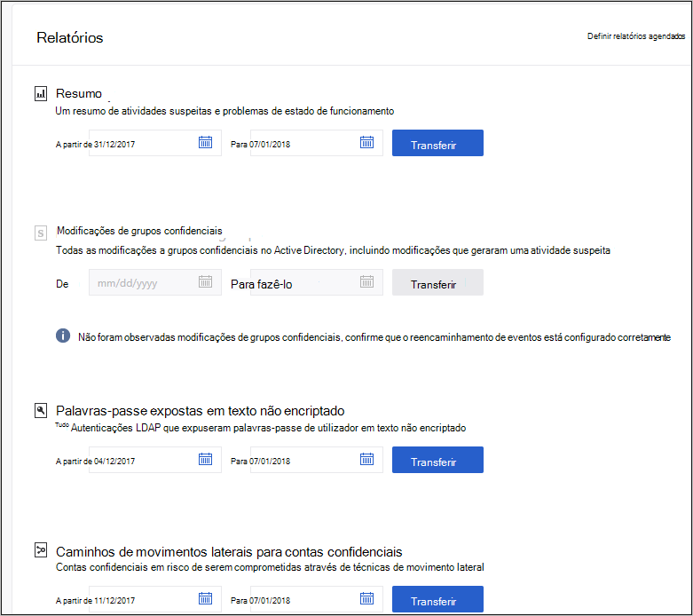The height and width of the screenshot is (616, 693).
Task: Open the Resumo end date calendar picker
Action: 366,142
